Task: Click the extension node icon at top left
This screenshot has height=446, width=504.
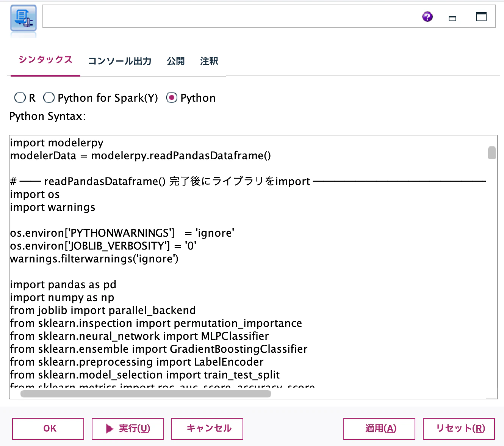Action: [x=23, y=18]
